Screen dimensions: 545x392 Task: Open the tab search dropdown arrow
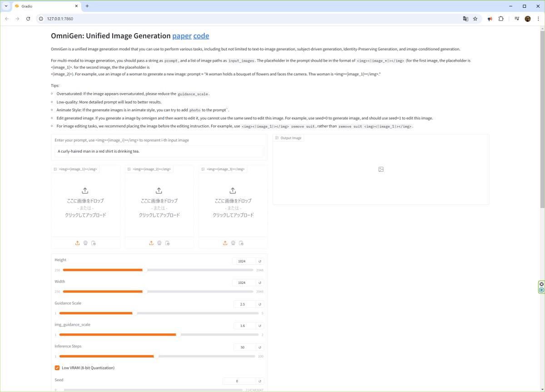6,6
